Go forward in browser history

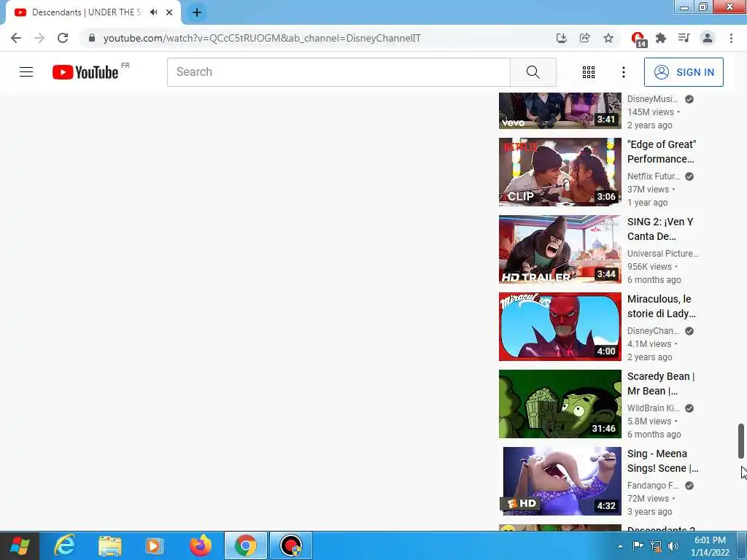pyautogui.click(x=39, y=38)
